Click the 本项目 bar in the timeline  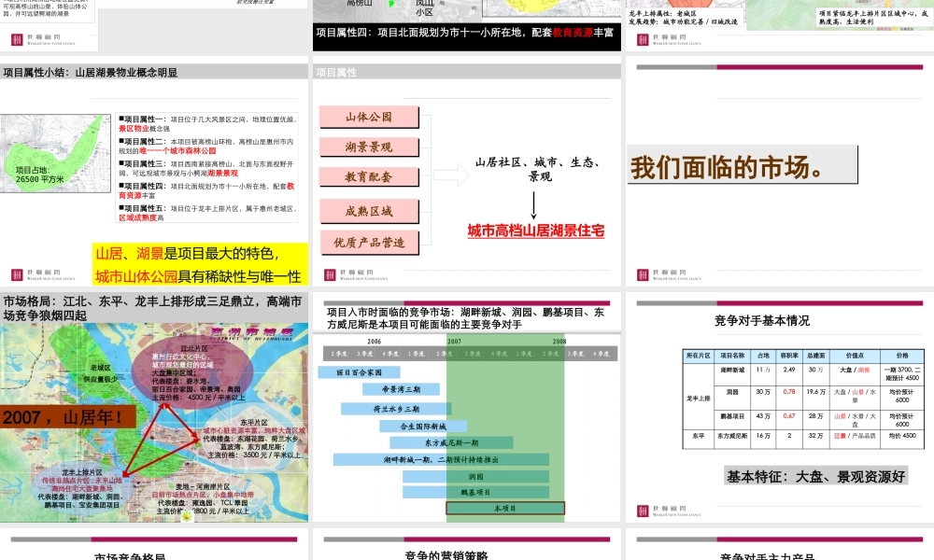pos(505,509)
